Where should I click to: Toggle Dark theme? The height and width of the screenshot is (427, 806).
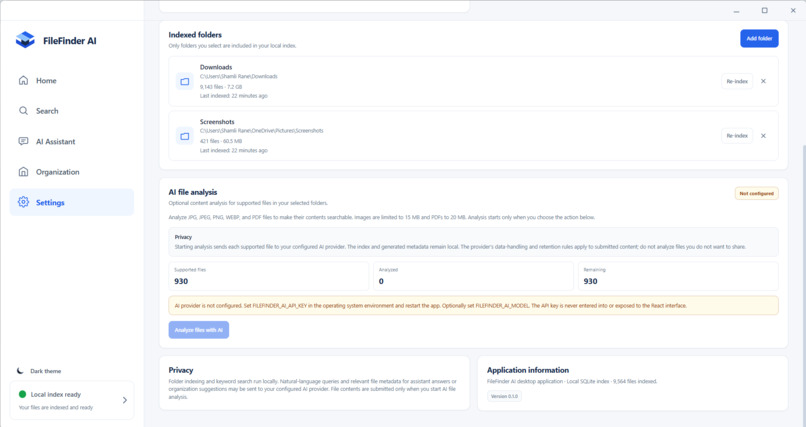click(39, 370)
